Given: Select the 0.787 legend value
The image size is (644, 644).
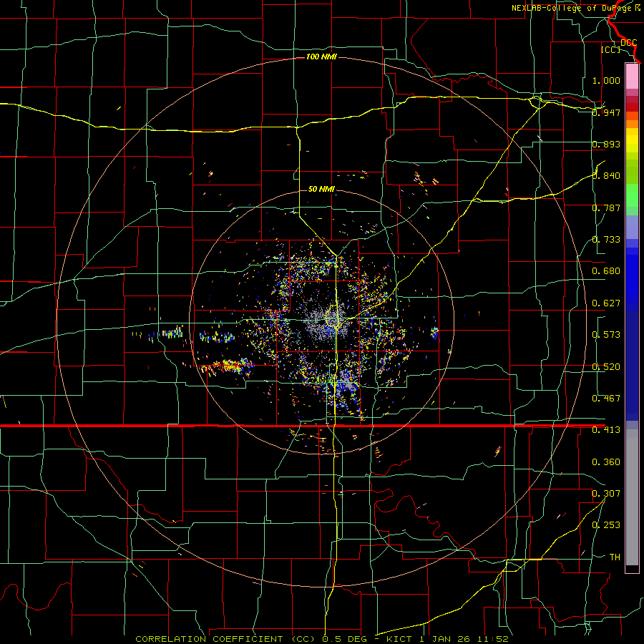Looking at the screenshot, I should point(606,208).
